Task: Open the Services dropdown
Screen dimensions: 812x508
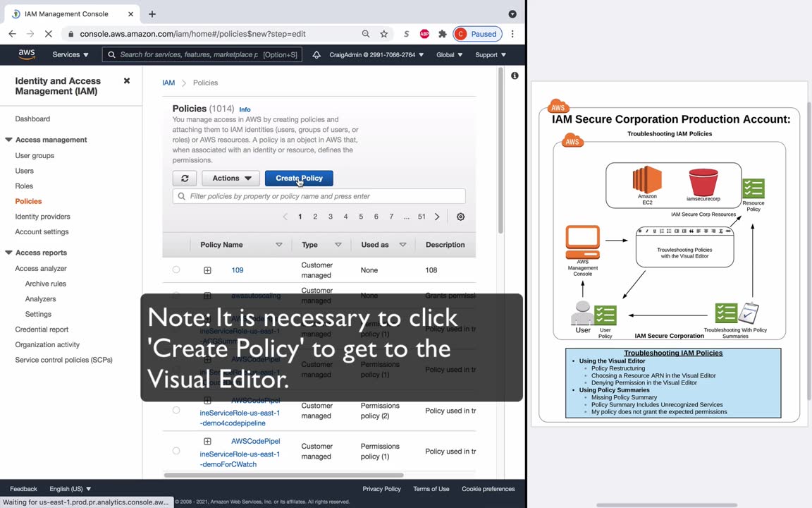Action: pos(70,54)
